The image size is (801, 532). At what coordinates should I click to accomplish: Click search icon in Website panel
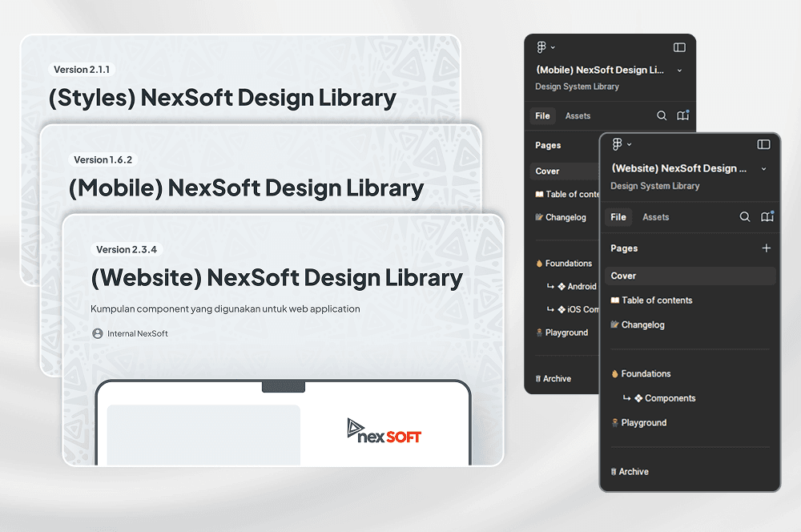pyautogui.click(x=745, y=217)
